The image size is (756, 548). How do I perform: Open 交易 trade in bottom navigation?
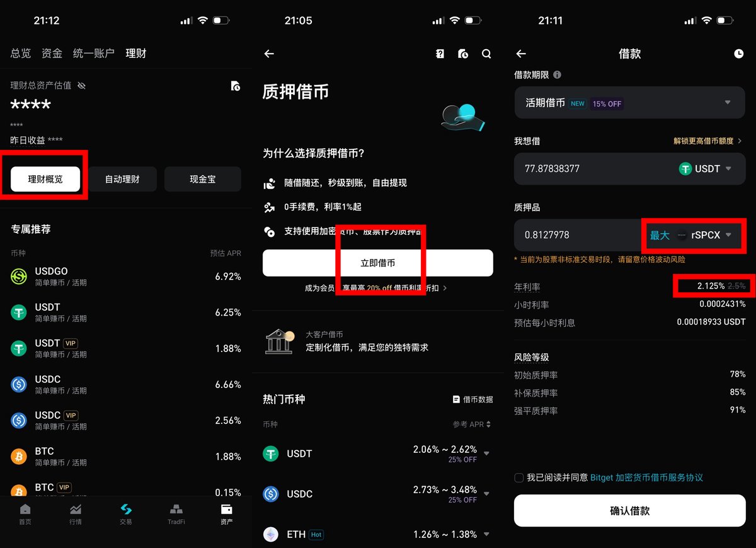tap(126, 514)
